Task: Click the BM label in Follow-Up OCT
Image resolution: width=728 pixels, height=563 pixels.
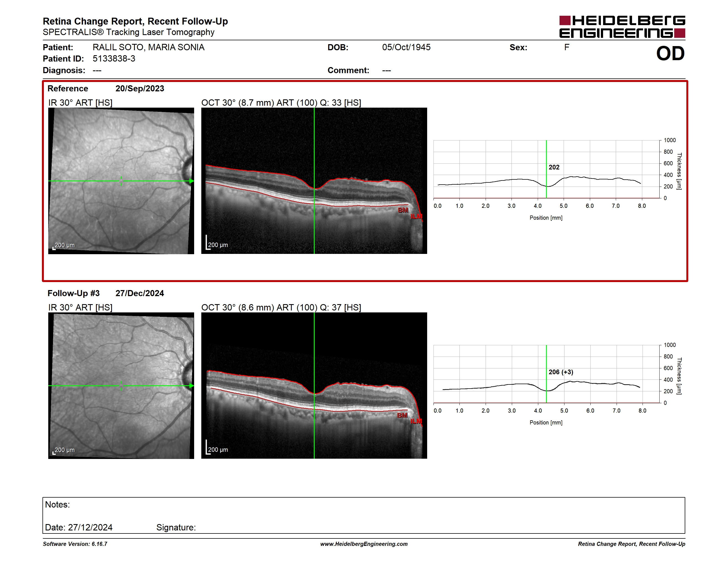Action: pyautogui.click(x=402, y=416)
